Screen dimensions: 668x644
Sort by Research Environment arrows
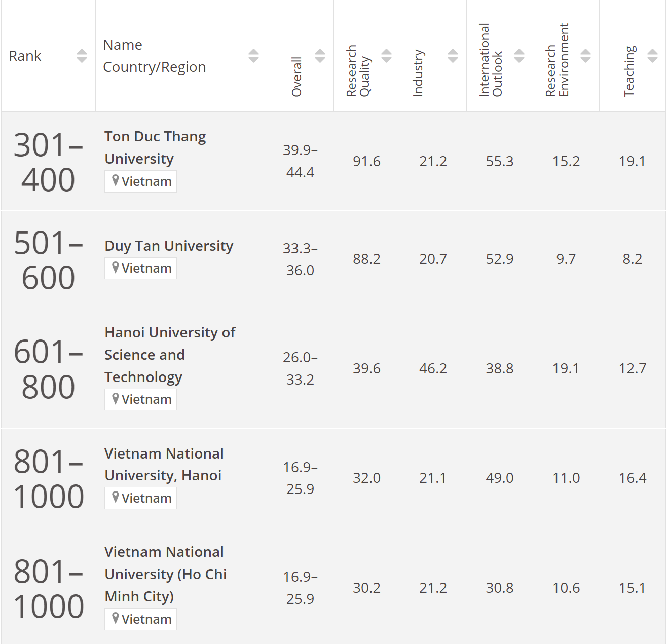(585, 56)
